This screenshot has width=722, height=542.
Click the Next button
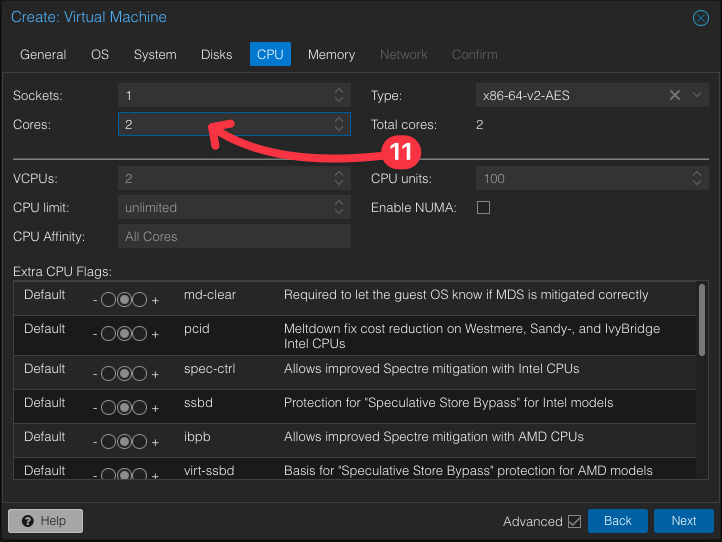coord(683,521)
